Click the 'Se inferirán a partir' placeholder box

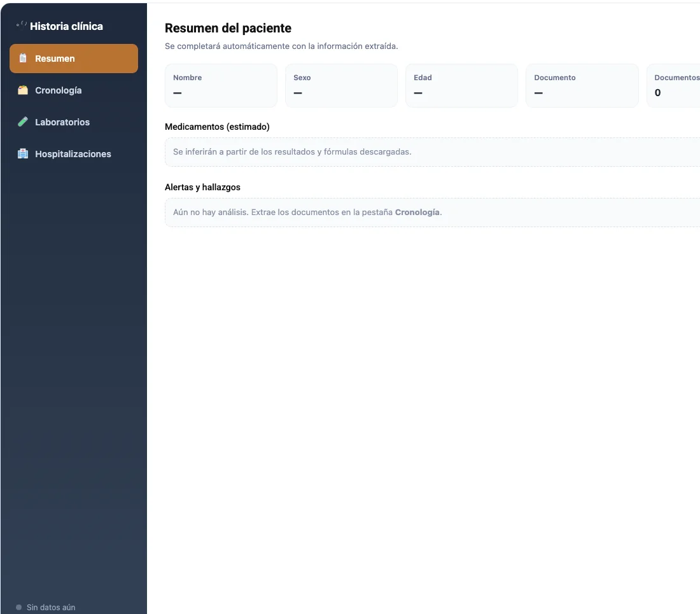click(432, 151)
